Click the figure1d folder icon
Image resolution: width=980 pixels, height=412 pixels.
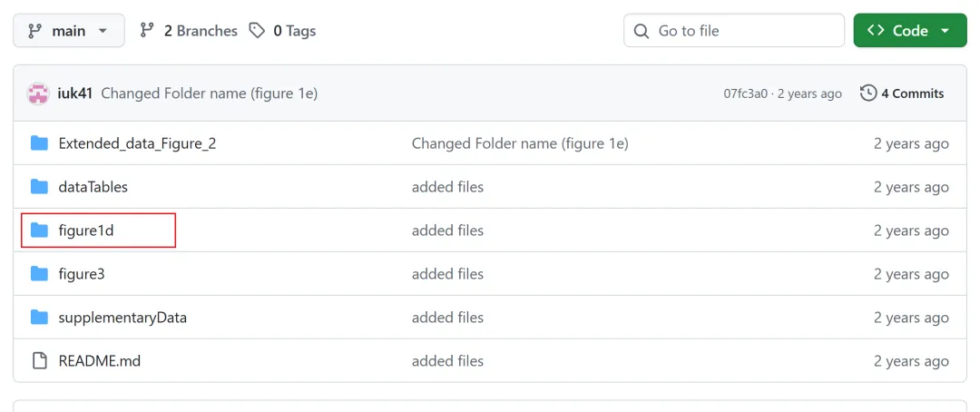tap(39, 231)
